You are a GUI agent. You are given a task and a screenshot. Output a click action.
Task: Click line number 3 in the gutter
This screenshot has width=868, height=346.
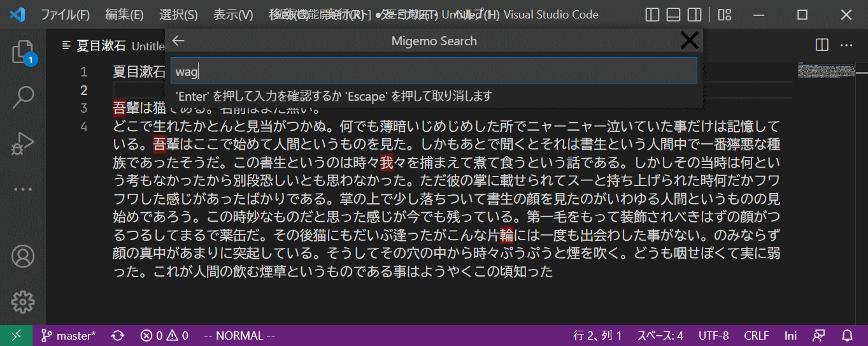tap(84, 108)
